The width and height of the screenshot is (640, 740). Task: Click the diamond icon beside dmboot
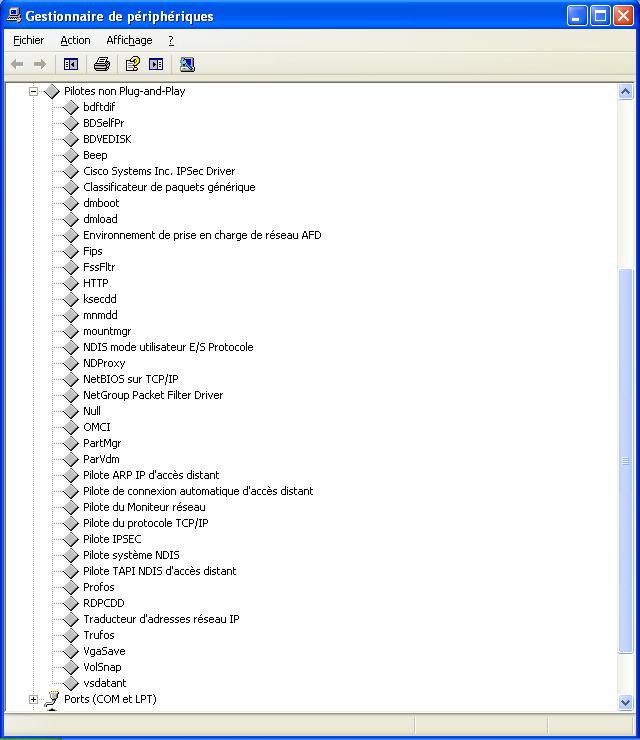click(71, 203)
